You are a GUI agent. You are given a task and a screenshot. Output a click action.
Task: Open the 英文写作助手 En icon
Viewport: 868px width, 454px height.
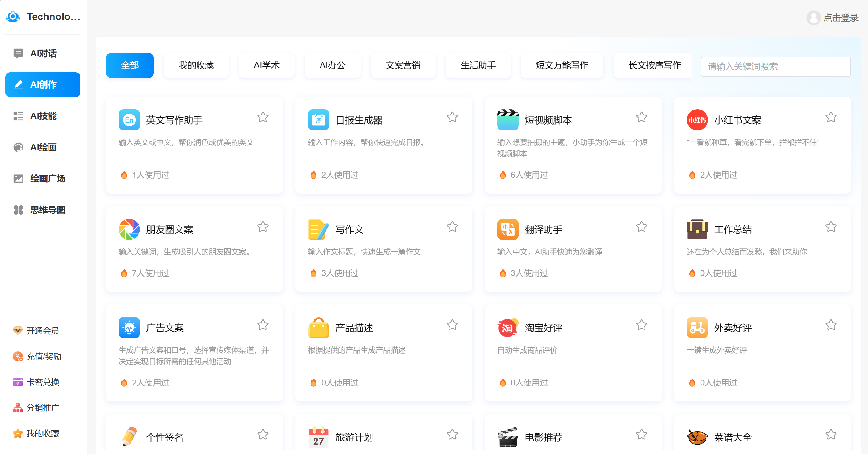coord(129,120)
